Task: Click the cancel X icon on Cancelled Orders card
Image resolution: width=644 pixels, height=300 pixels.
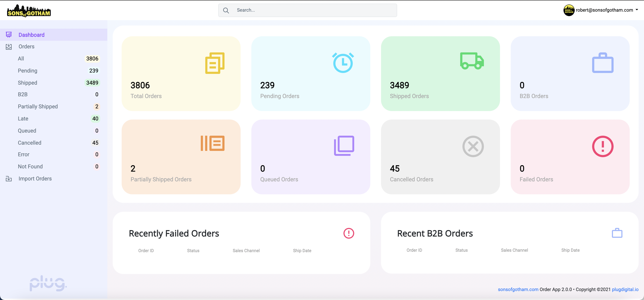Action: 473,146
